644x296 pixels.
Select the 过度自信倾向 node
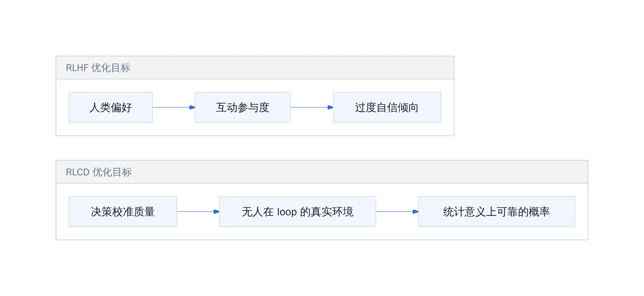click(x=387, y=108)
